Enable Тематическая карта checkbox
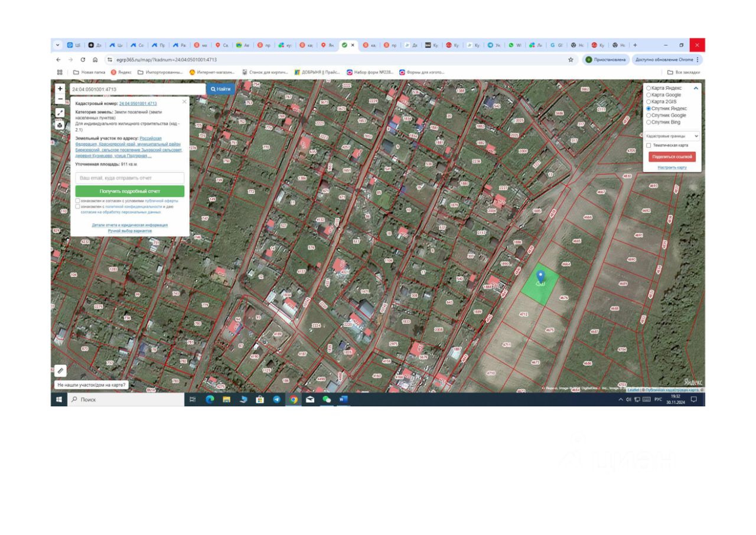756x535 pixels. 649,145
